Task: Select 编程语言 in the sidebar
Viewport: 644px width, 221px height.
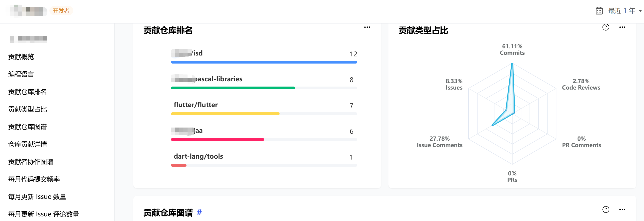Action: click(x=21, y=74)
